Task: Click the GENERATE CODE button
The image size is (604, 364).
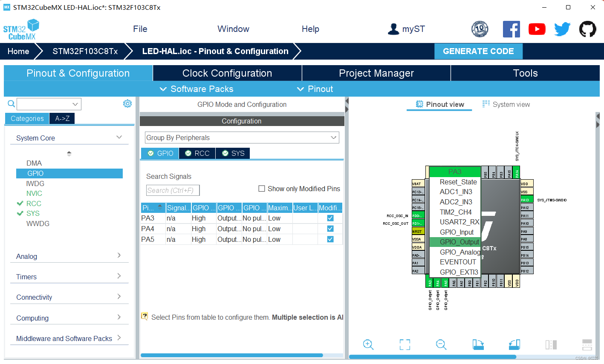Action: (478, 51)
